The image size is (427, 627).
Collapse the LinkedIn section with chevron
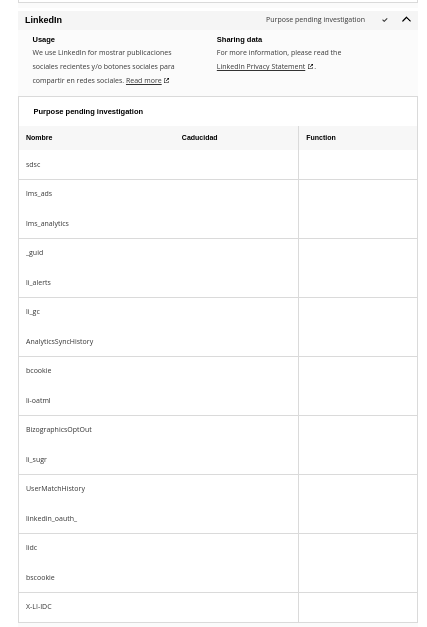point(406,19)
